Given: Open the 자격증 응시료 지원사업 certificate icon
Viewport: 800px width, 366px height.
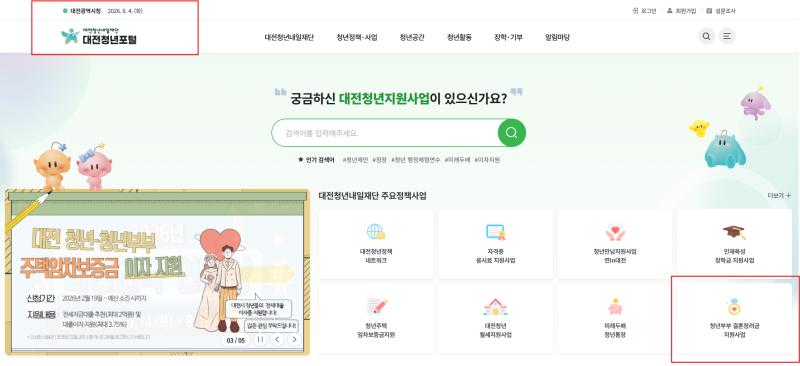Looking at the screenshot, I should (x=495, y=232).
